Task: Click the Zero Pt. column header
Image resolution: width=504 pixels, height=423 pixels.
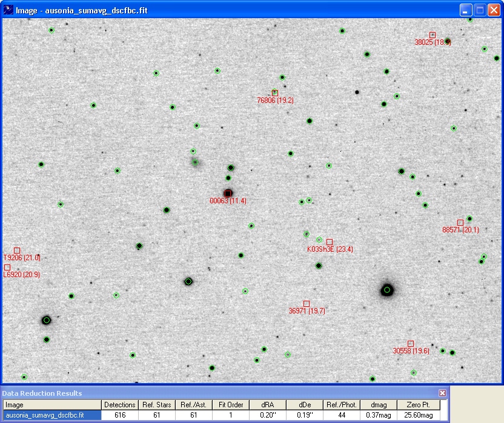Action: tap(418, 405)
